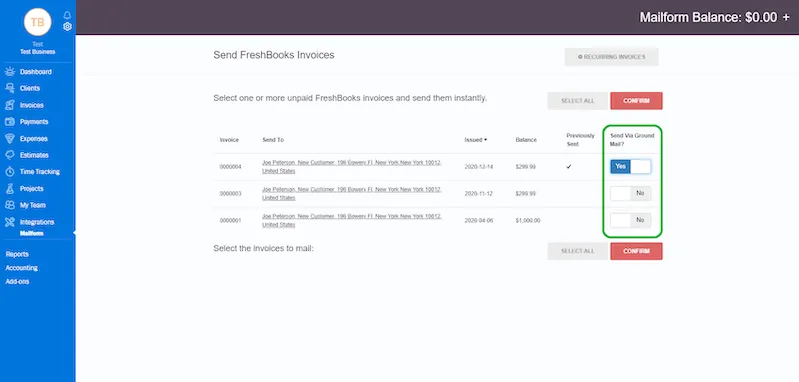Add funds with Mailform Balance plus

(x=787, y=17)
